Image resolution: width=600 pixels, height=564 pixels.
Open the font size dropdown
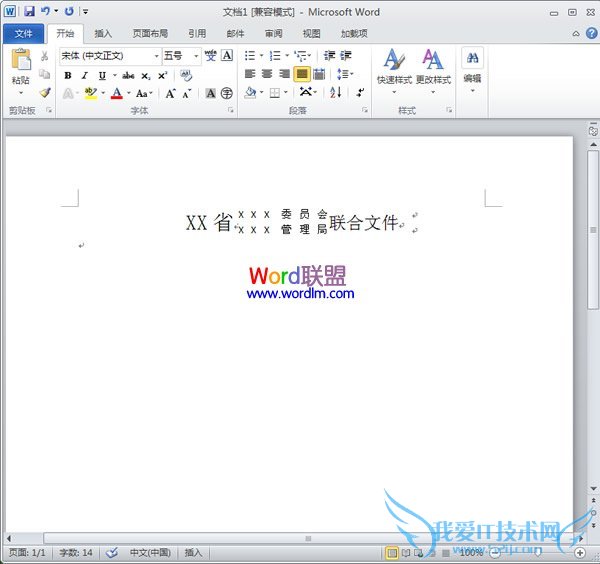click(x=196, y=56)
